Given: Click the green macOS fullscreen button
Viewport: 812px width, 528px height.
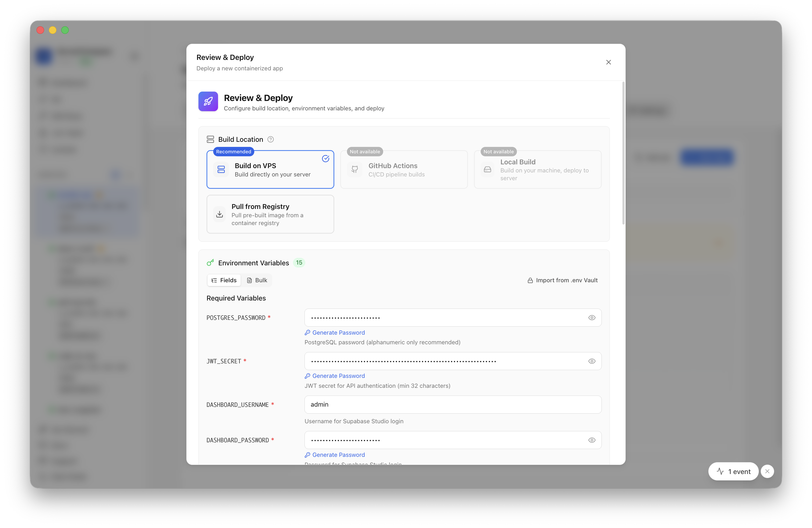Looking at the screenshot, I should point(65,30).
